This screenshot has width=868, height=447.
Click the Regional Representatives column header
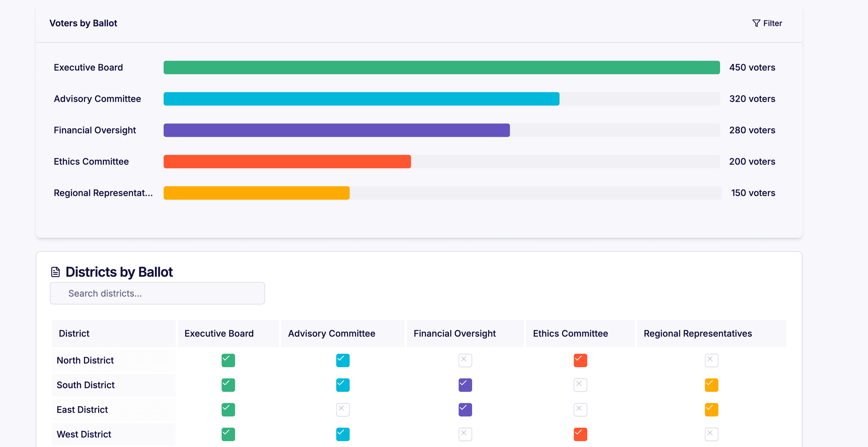(x=697, y=334)
